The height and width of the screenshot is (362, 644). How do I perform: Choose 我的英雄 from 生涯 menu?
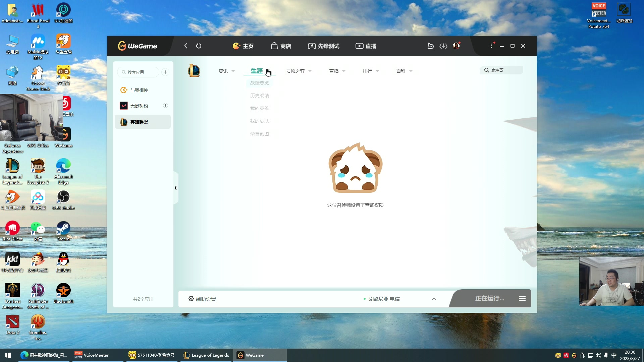coord(260,108)
